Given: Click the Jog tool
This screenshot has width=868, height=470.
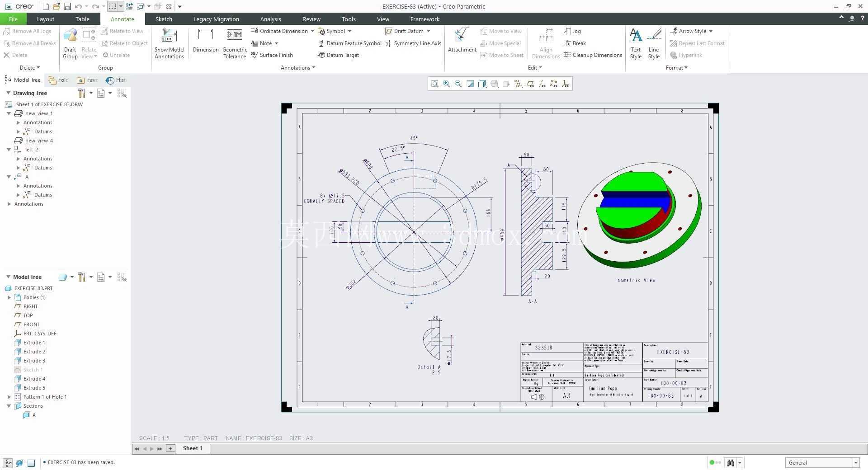Looking at the screenshot, I should click(572, 31).
